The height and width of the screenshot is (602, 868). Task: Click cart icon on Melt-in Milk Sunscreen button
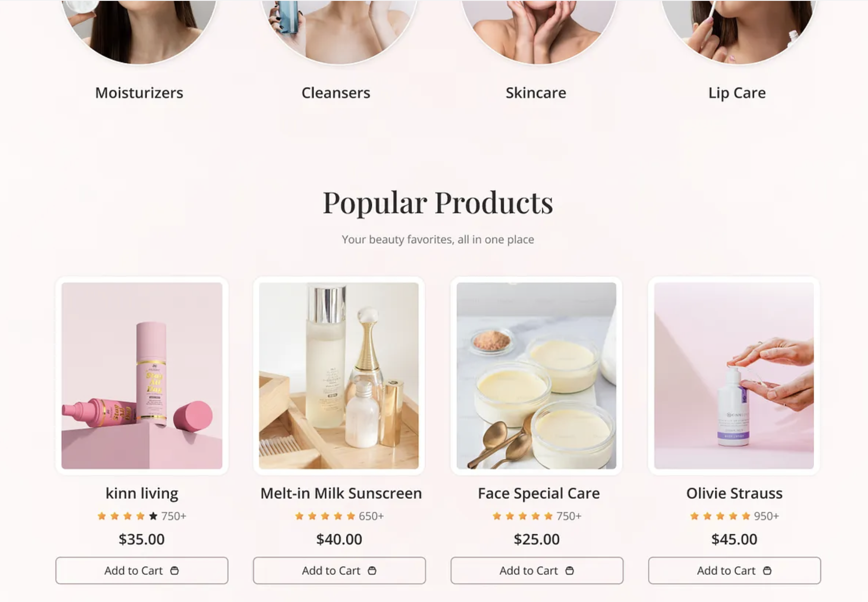[x=372, y=571]
